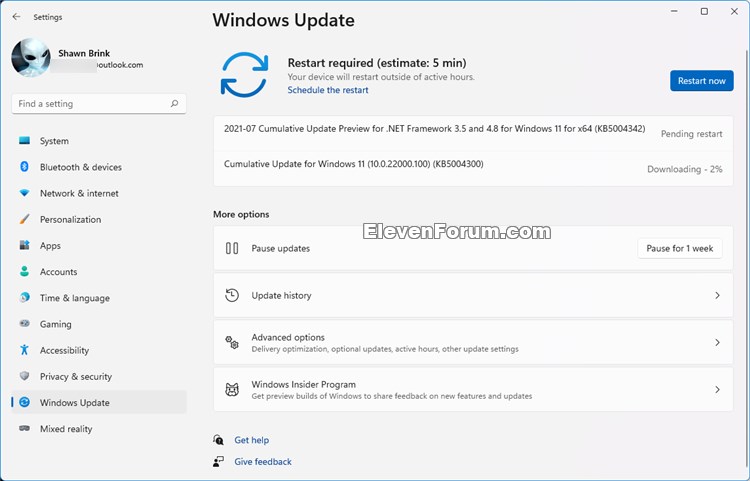Click the Update history clock icon

pyautogui.click(x=232, y=295)
